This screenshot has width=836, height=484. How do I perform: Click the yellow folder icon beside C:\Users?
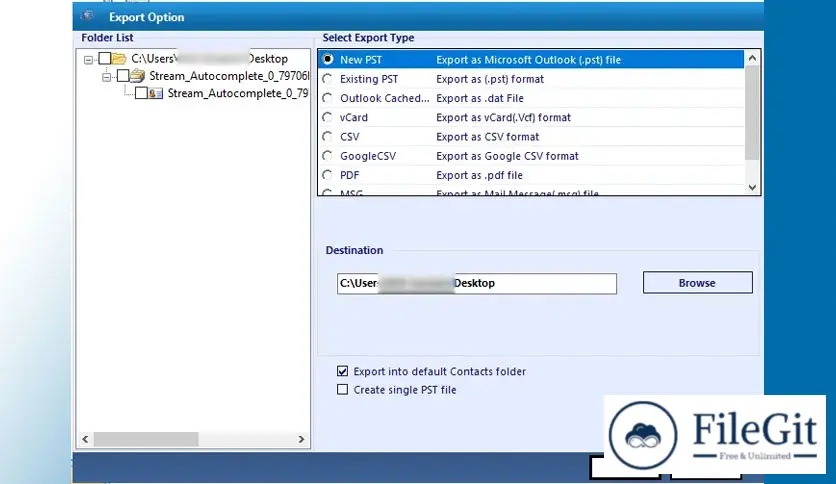point(119,58)
